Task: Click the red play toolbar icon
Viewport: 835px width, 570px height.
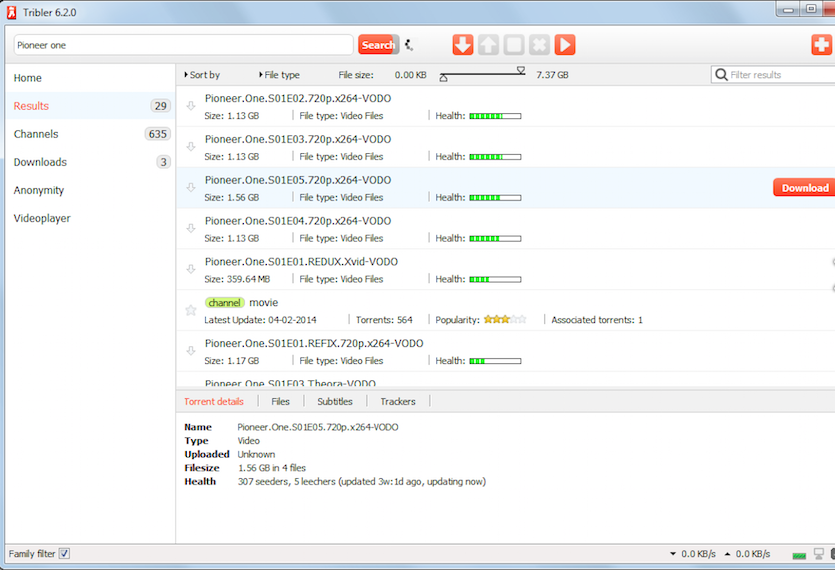Action: coord(565,45)
